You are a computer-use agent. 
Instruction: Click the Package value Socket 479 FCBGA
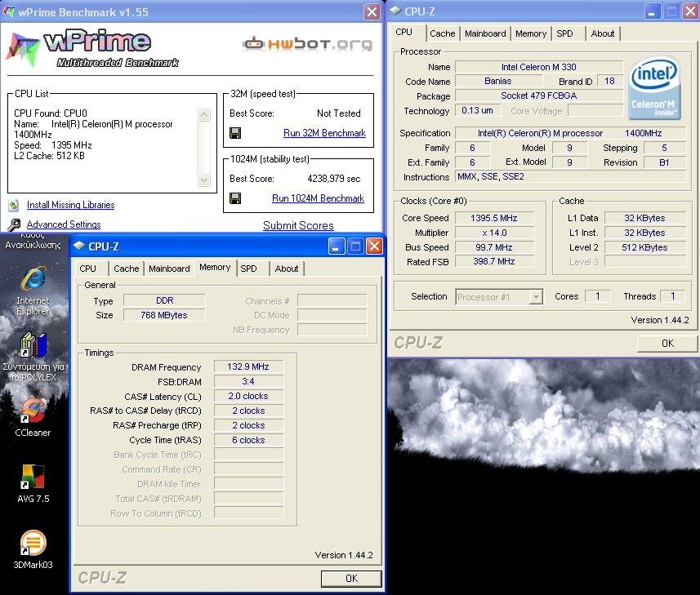(x=539, y=95)
